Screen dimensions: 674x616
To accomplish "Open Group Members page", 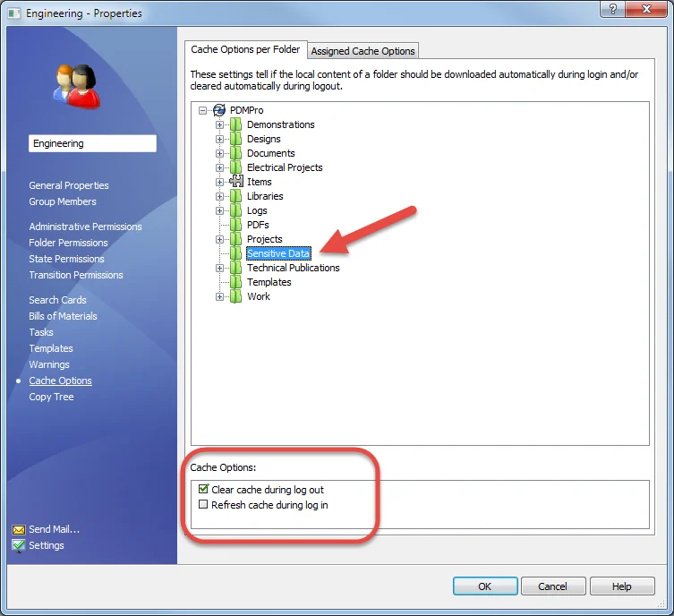I will click(x=63, y=201).
